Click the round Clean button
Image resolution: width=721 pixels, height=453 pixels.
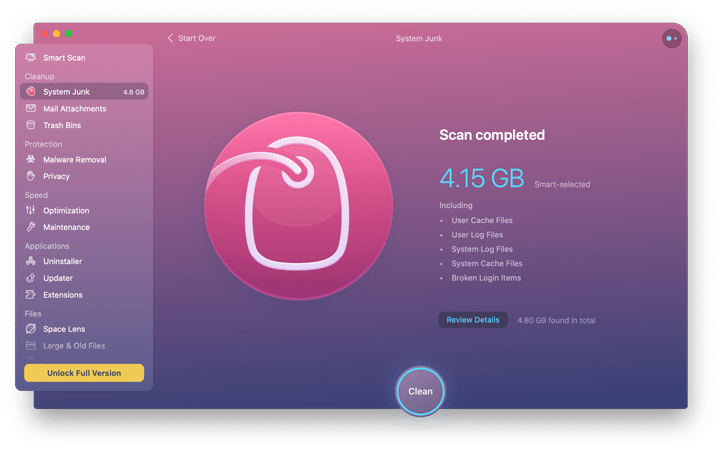click(420, 391)
